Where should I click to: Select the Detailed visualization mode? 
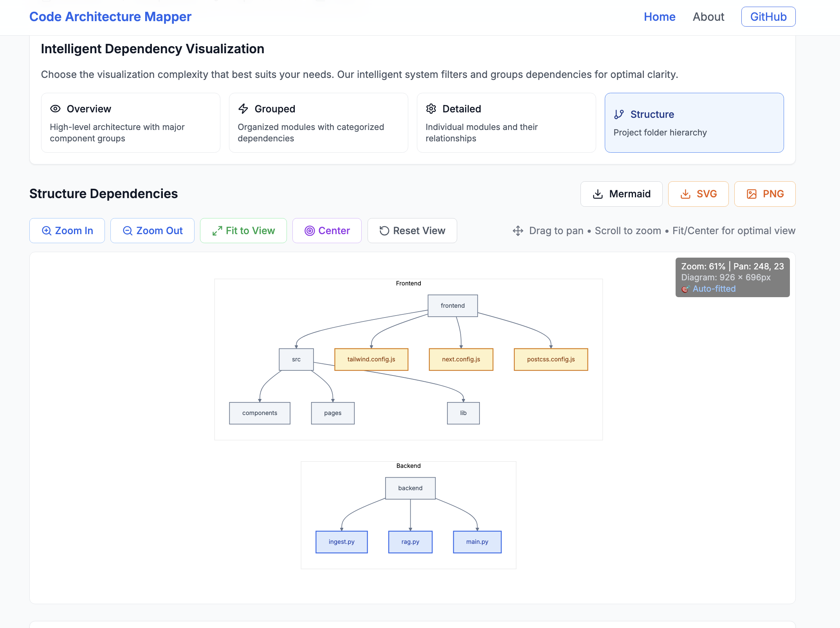[506, 123]
